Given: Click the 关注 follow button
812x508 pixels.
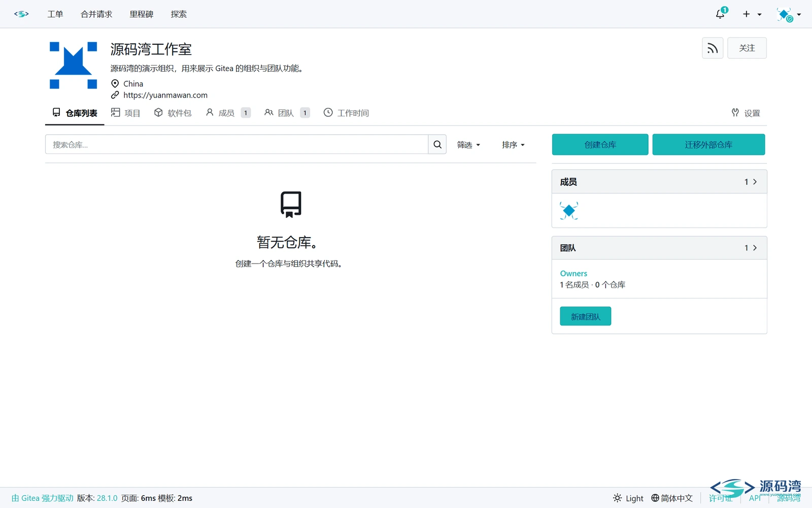Looking at the screenshot, I should [747, 48].
